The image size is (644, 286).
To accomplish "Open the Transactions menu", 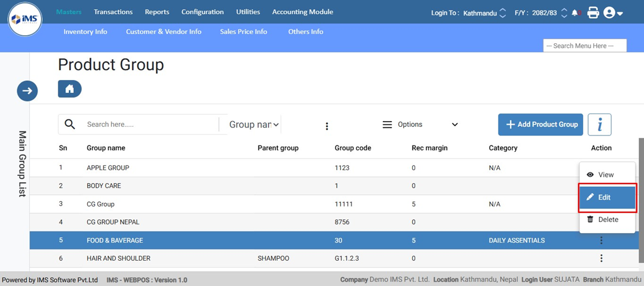I will [x=113, y=12].
